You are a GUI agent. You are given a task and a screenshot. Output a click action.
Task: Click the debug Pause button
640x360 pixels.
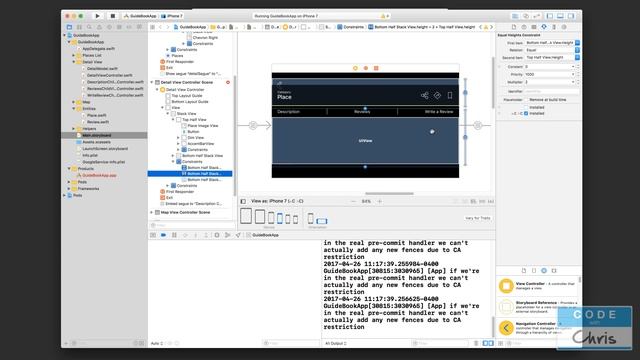click(x=174, y=235)
